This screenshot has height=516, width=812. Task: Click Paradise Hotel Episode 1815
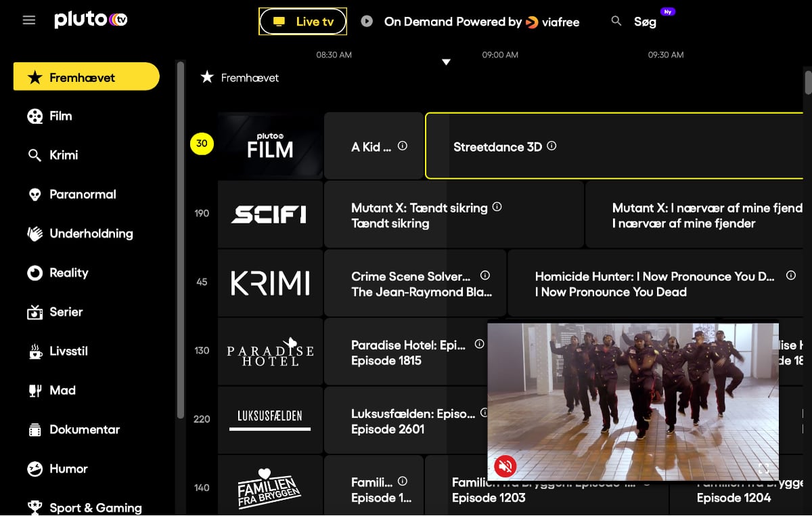[x=406, y=352]
